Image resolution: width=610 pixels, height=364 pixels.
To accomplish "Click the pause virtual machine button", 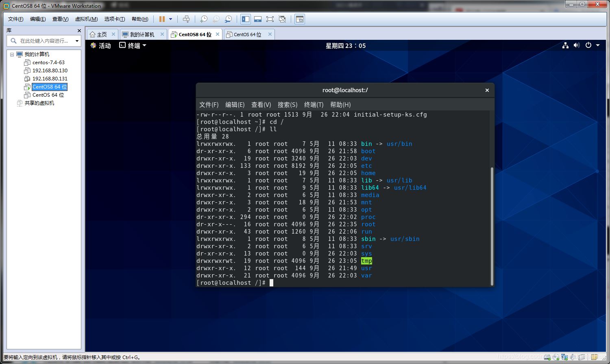I will [x=162, y=19].
